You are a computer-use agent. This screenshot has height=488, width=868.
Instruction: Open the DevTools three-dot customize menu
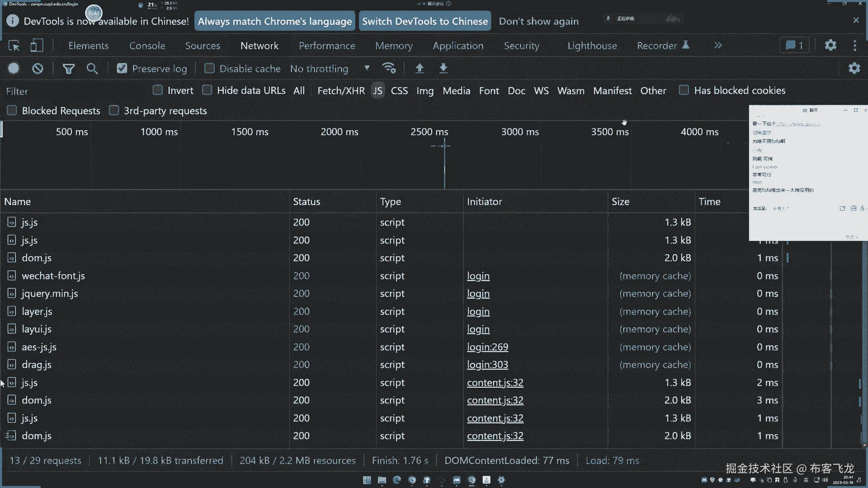coord(854,46)
